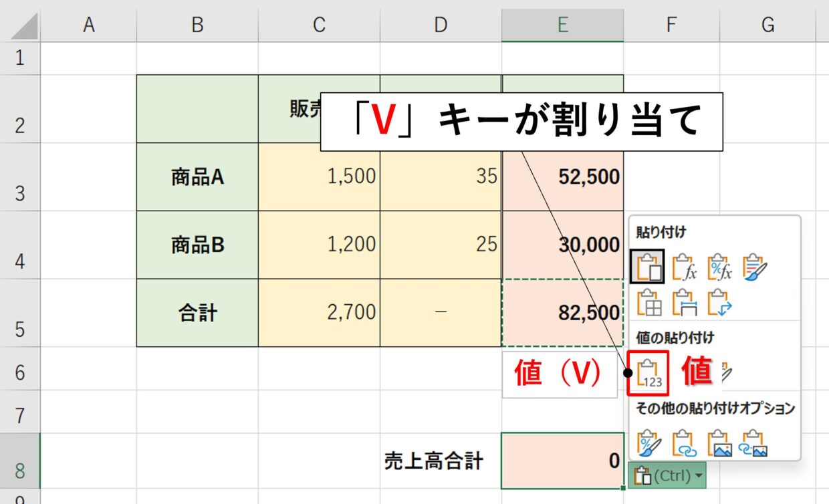
Task: Select column C header
Action: (319, 25)
